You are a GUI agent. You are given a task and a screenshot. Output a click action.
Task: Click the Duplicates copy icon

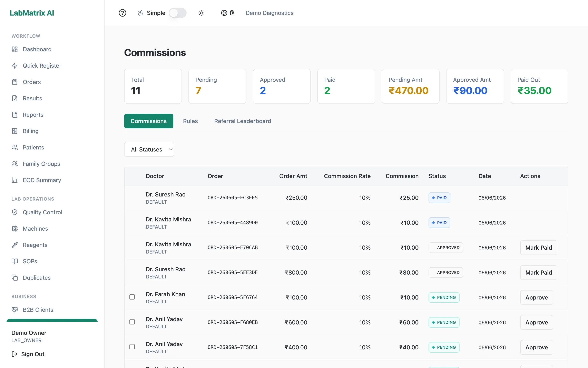tap(15, 278)
